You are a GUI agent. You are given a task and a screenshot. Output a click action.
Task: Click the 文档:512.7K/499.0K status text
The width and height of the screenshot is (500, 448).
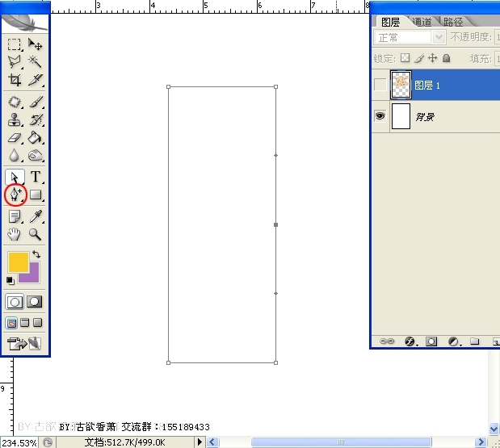tap(124, 442)
